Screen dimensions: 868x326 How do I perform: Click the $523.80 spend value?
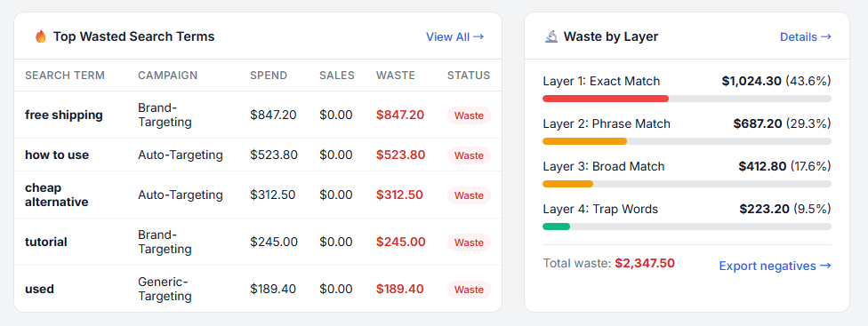(274, 155)
